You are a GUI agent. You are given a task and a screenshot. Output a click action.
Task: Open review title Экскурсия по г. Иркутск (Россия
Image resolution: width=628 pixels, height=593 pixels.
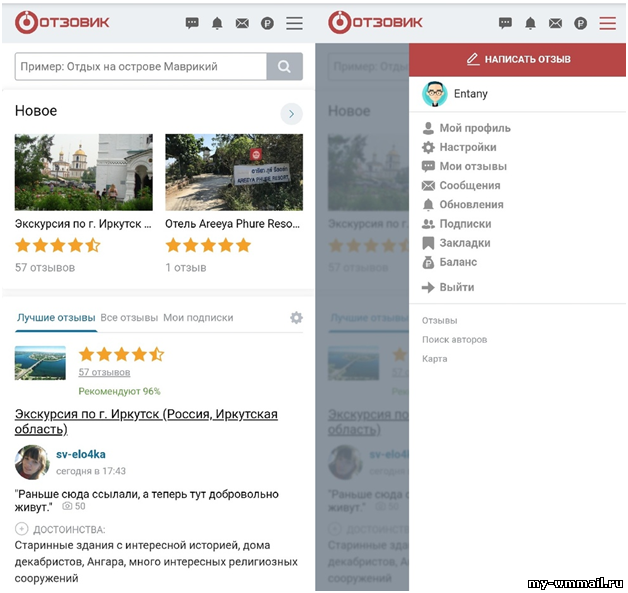(x=146, y=422)
